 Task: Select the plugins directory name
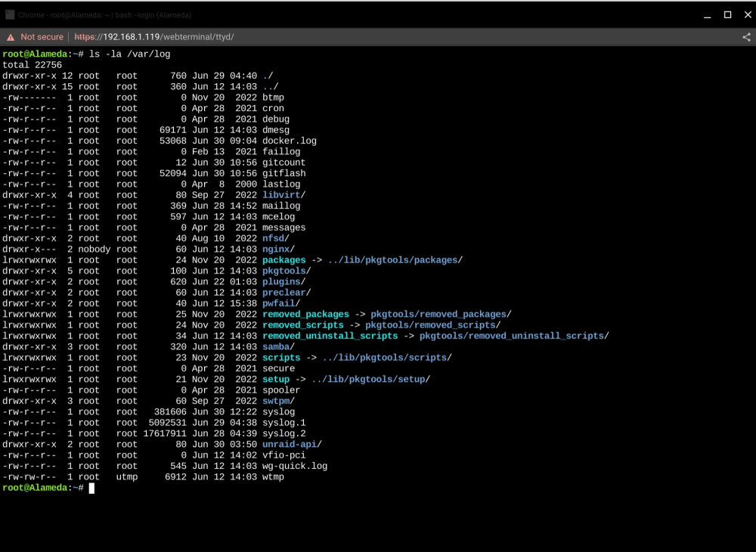click(281, 282)
